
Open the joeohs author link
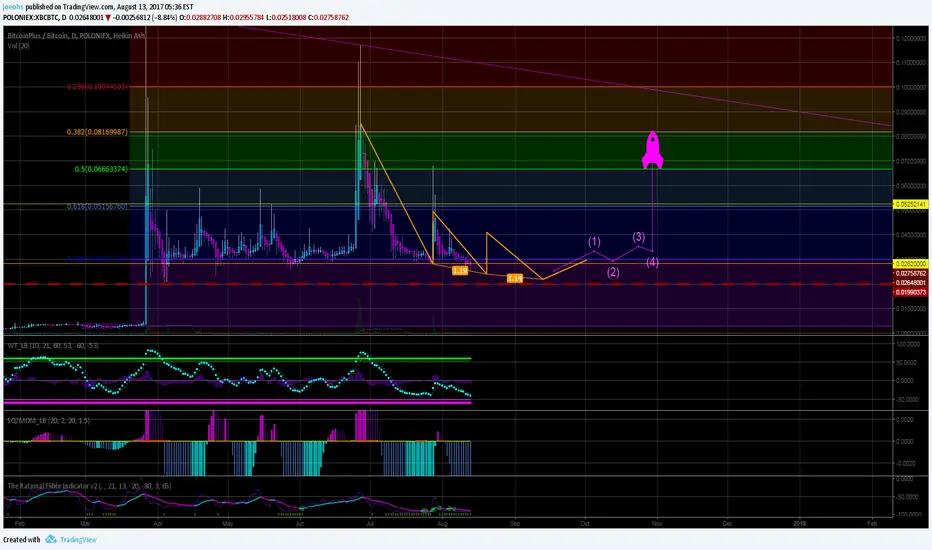coord(12,7)
